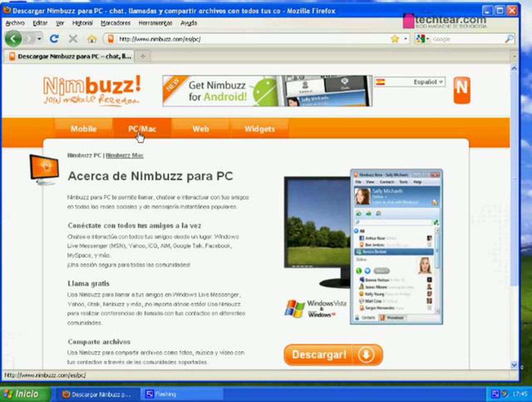Viewport: 532px width, 402px height.
Task: Click the Firefox back arrow button
Action: pos(13,39)
